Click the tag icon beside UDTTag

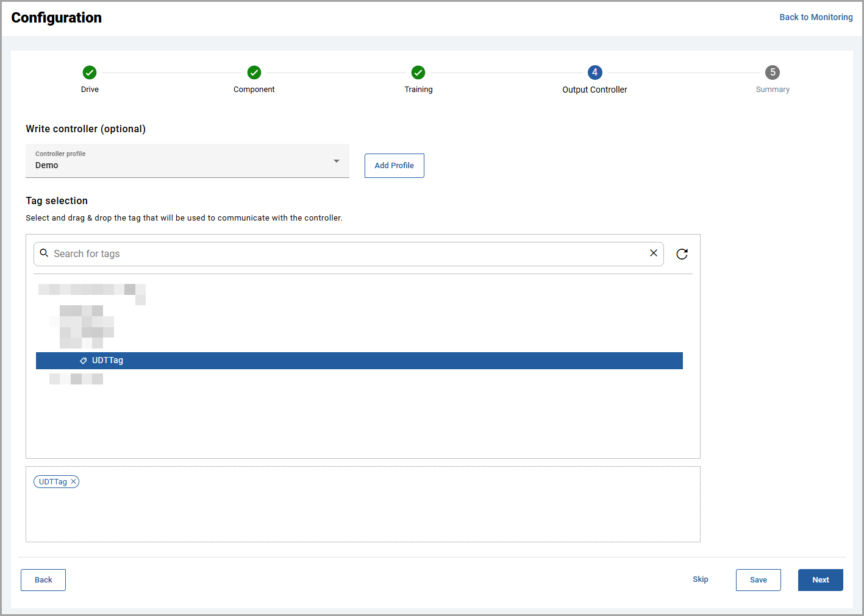point(84,361)
